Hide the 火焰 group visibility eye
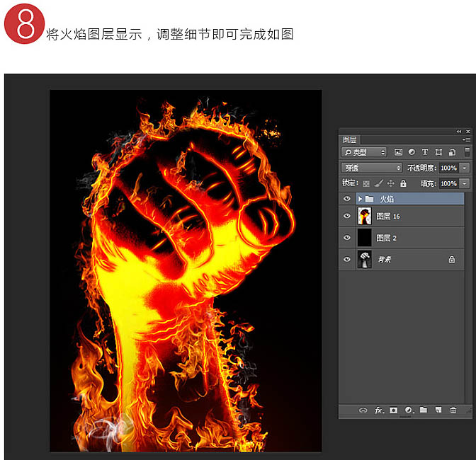This screenshot has height=460, width=476. tap(347, 199)
